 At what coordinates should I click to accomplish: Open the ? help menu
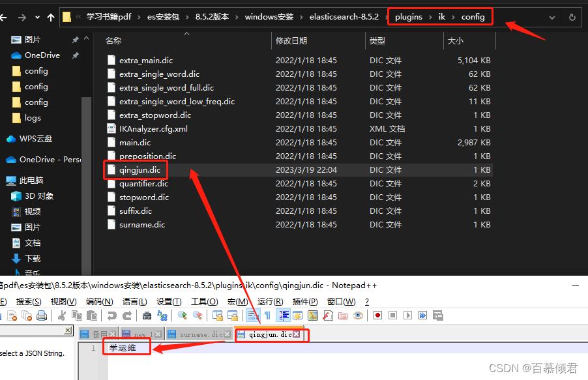point(367,302)
